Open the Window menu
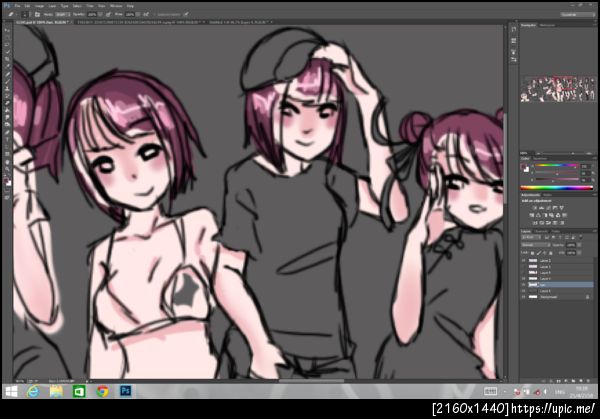Viewport: 600px width, 419px height. tap(116, 6)
